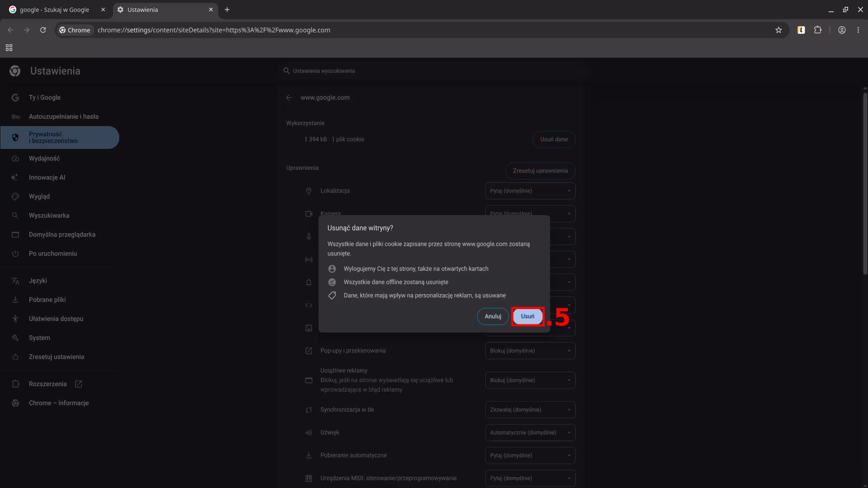The image size is (868, 488).
Task: Open Chrome – informacje page
Action: [60, 403]
